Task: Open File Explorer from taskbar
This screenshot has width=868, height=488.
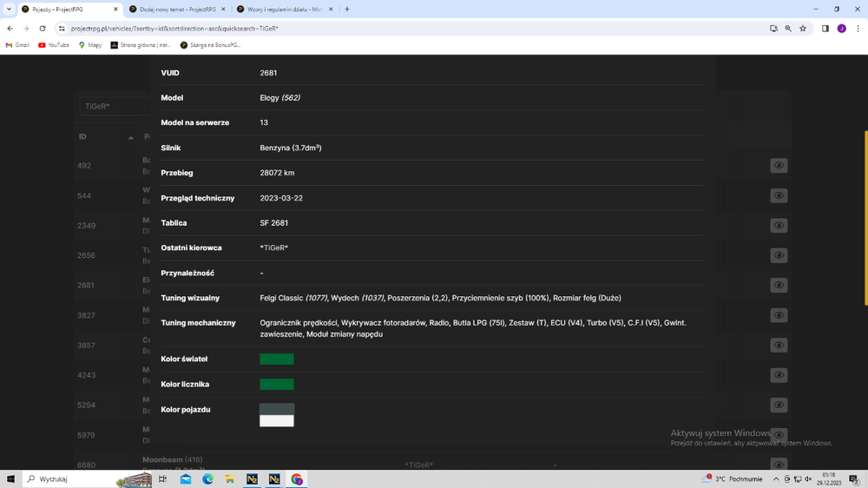Action: click(230, 478)
